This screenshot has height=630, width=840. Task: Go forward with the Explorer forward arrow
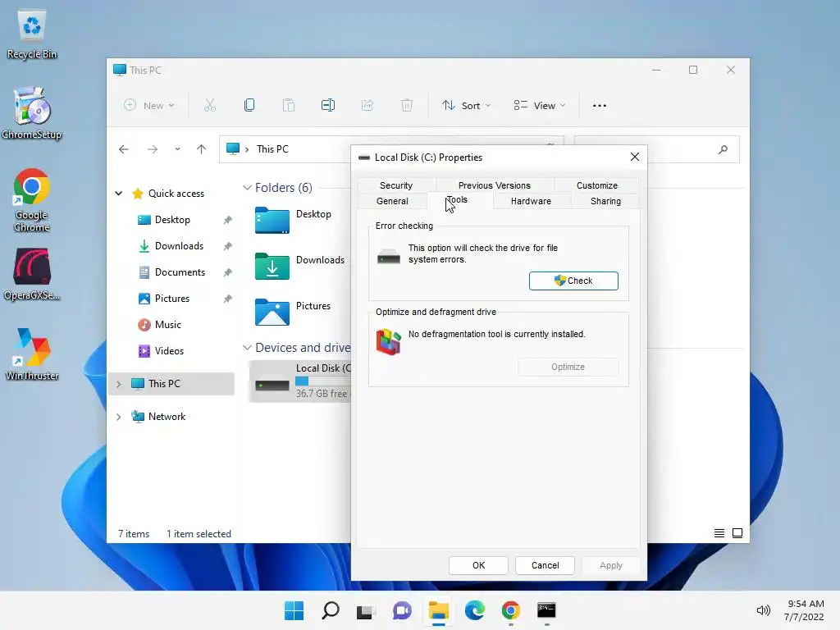pos(153,149)
